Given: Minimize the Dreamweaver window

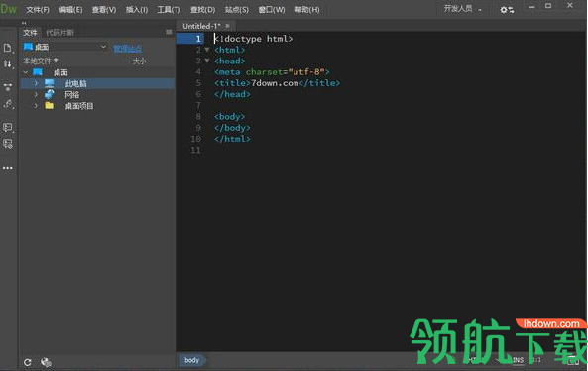Looking at the screenshot, I should coord(531,6).
